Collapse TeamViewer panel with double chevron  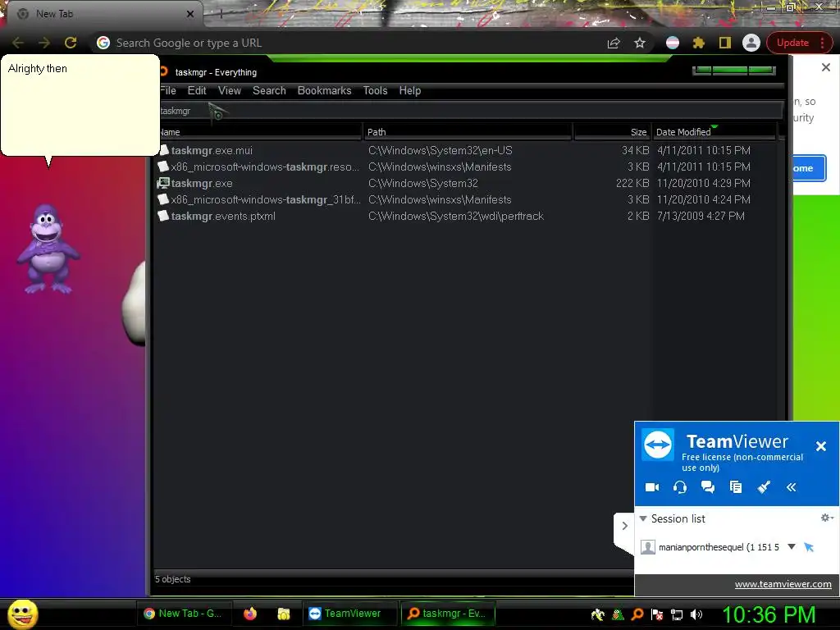click(x=792, y=487)
